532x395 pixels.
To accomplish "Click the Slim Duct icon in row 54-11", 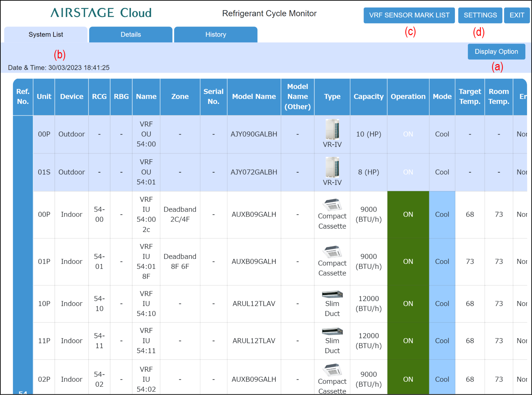I will pyautogui.click(x=332, y=331).
